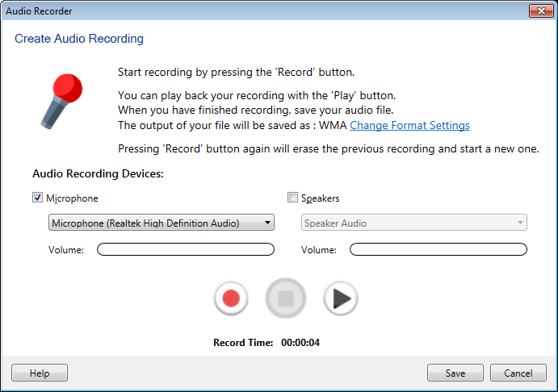This screenshot has width=558, height=392.
Task: Click the red microphone illustration
Action: (61, 99)
